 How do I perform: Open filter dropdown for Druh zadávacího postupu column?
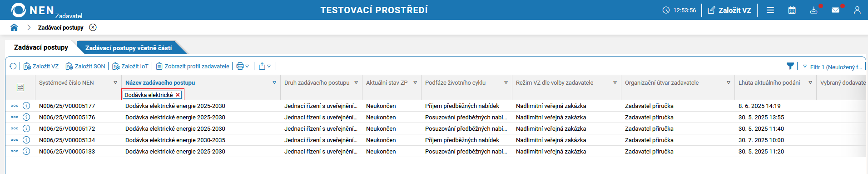(356, 82)
